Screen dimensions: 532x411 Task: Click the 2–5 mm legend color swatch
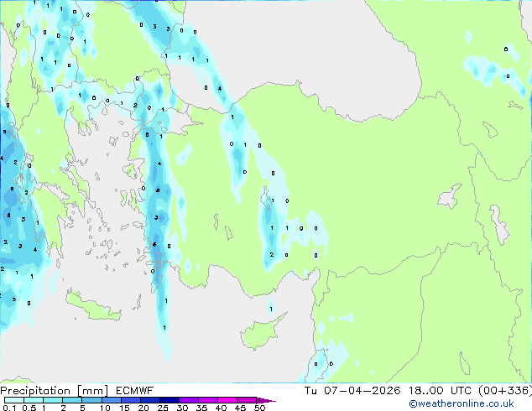[x=72, y=400]
